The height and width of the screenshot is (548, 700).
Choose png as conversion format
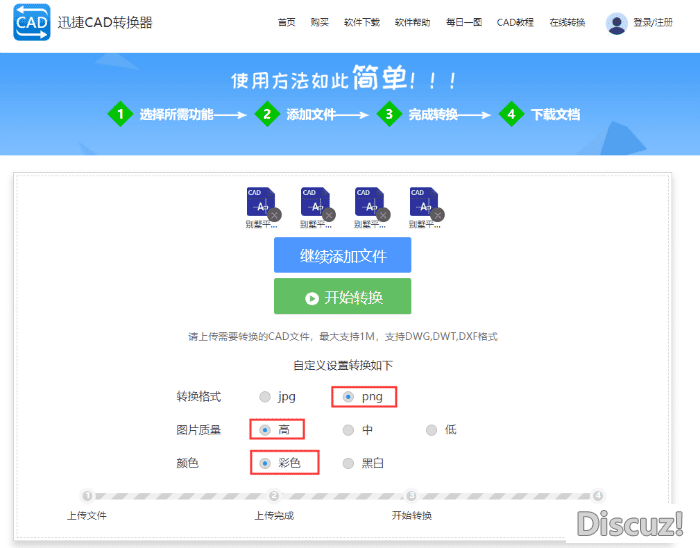(x=348, y=397)
